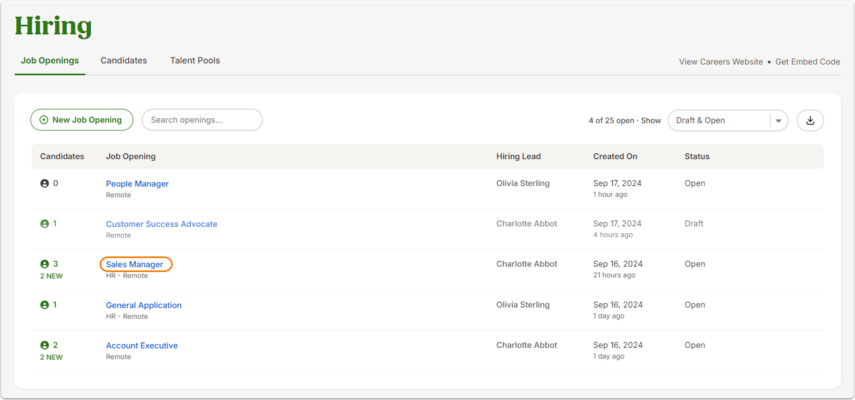Viewport: 855px width, 400px height.
Task: Click the Job Opening column header
Action: [131, 156]
